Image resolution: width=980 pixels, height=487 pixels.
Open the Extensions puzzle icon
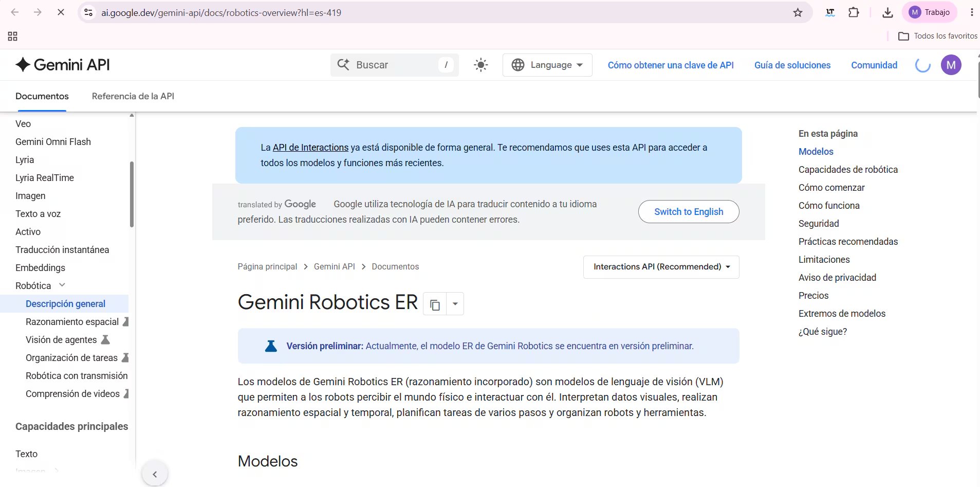point(854,12)
